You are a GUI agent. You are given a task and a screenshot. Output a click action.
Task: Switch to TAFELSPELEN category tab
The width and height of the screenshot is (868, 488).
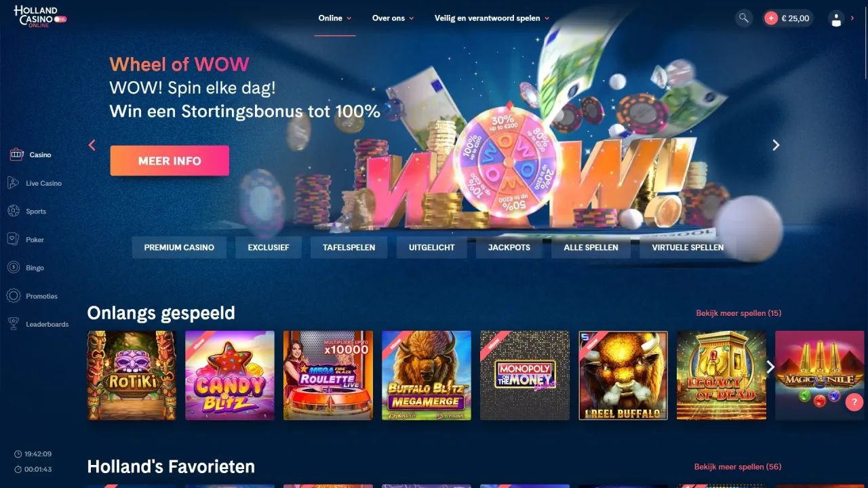click(x=349, y=247)
